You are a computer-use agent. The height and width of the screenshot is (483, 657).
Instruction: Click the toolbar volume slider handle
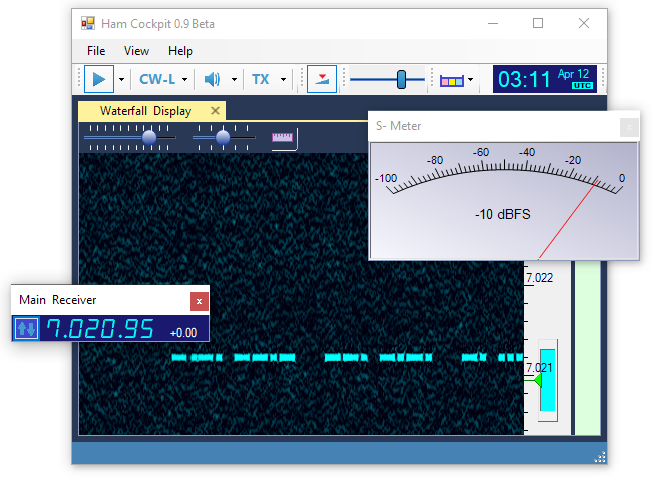tap(401, 79)
